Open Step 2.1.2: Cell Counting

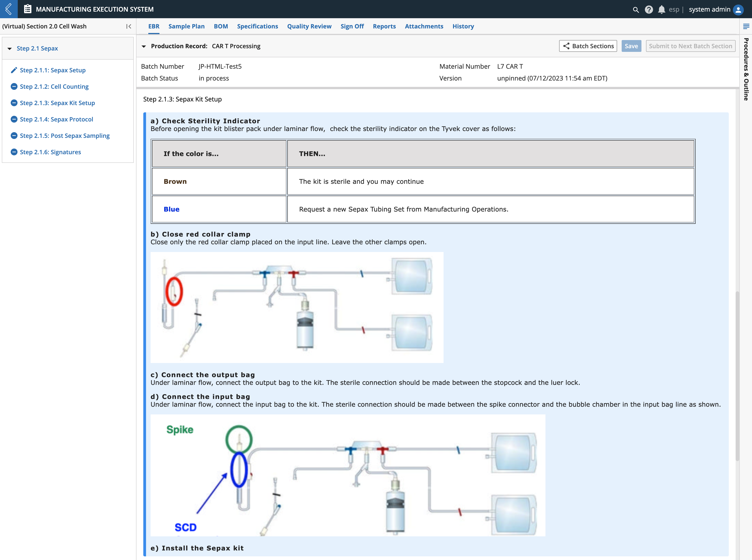tap(54, 86)
